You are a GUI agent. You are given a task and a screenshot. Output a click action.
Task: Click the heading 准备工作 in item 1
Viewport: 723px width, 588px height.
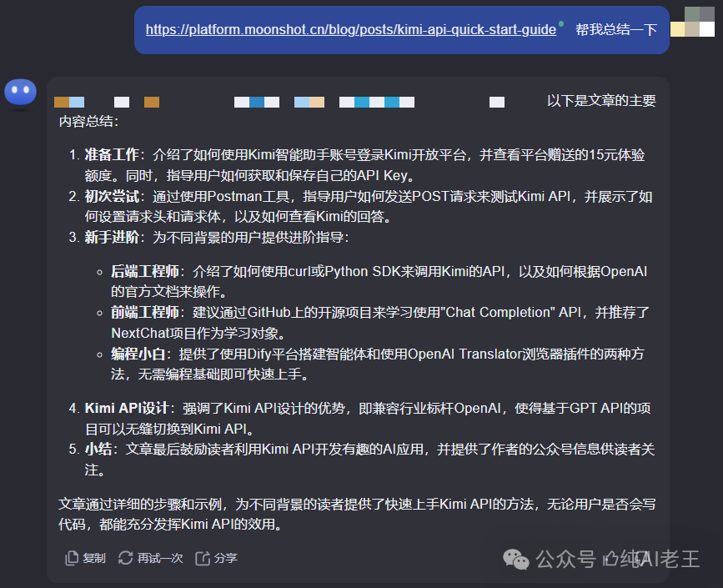tap(112, 155)
